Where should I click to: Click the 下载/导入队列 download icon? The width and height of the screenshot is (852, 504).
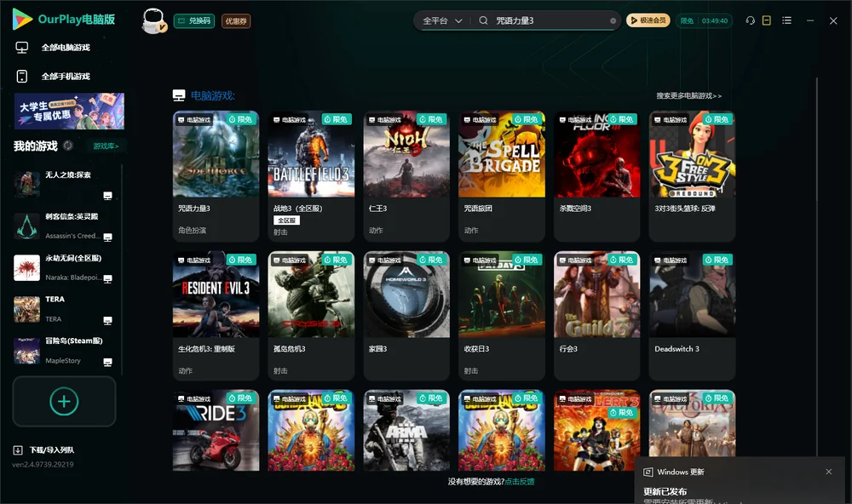(x=18, y=450)
